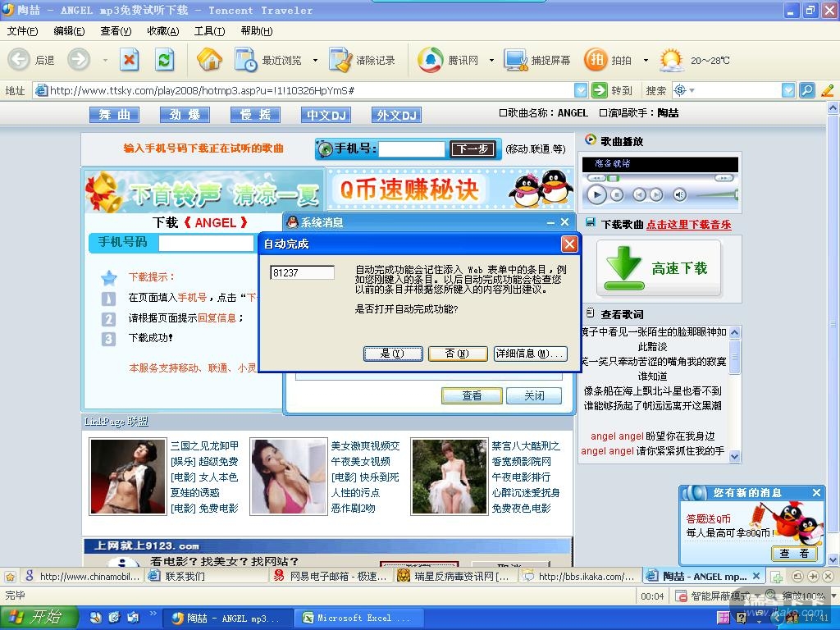Image resolution: width=840 pixels, height=630 pixels.
Task: Click the 清除记录 clear history icon
Action: click(340, 59)
